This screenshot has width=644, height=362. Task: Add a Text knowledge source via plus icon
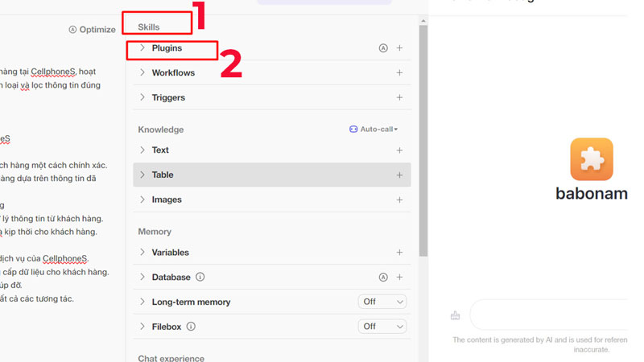(399, 150)
